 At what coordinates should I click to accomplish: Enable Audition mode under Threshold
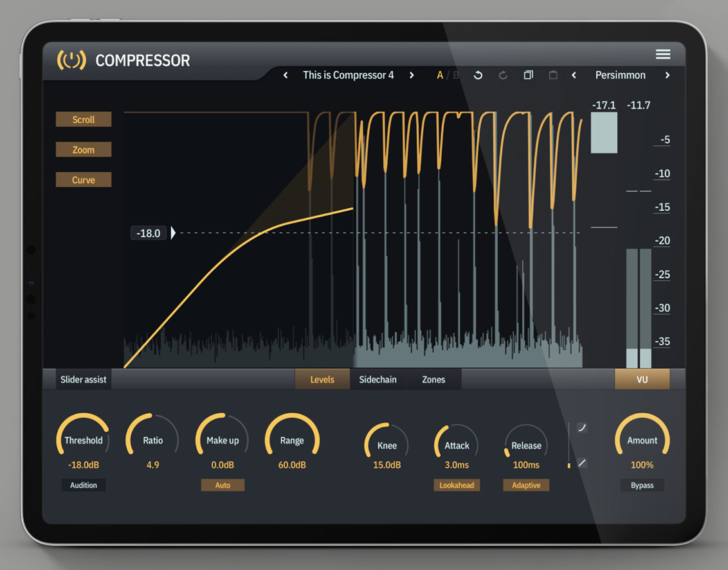pyautogui.click(x=83, y=485)
